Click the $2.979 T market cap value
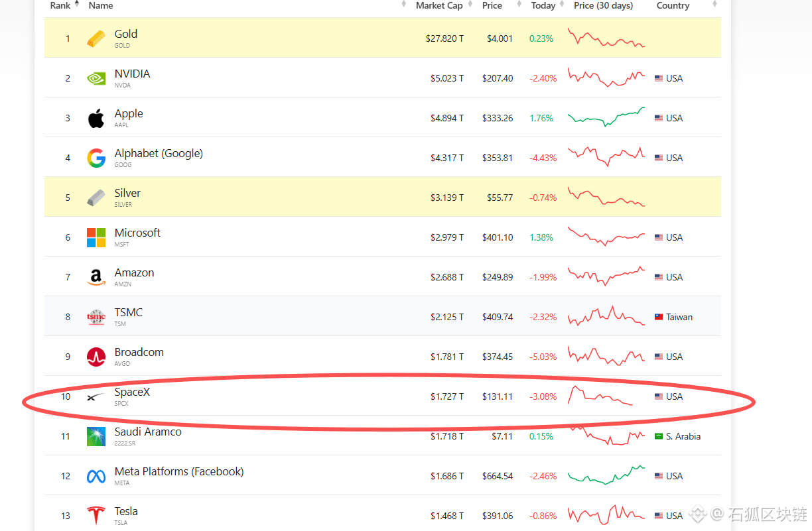 (x=447, y=237)
